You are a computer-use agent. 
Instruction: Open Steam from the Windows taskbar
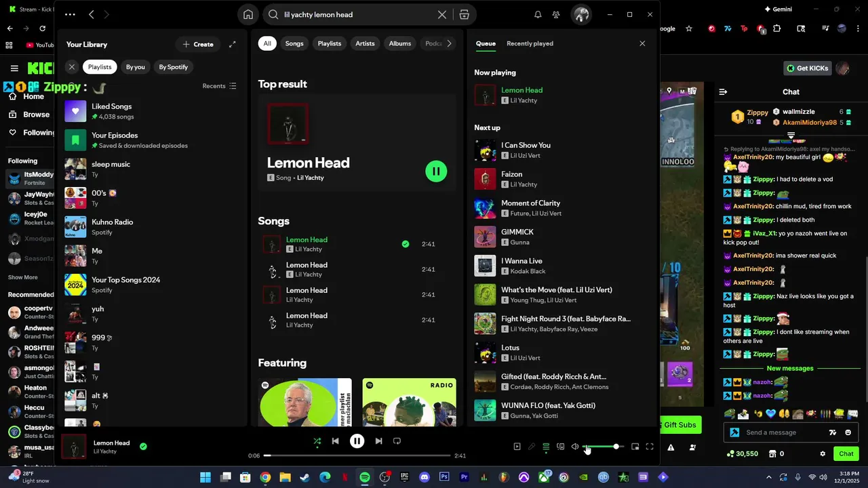(x=305, y=477)
